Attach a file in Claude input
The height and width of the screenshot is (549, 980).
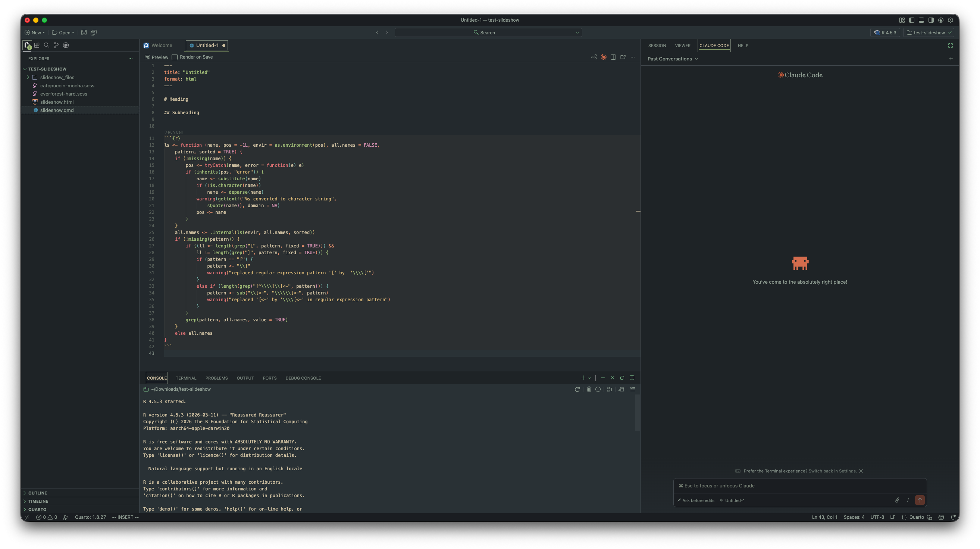[x=897, y=500]
